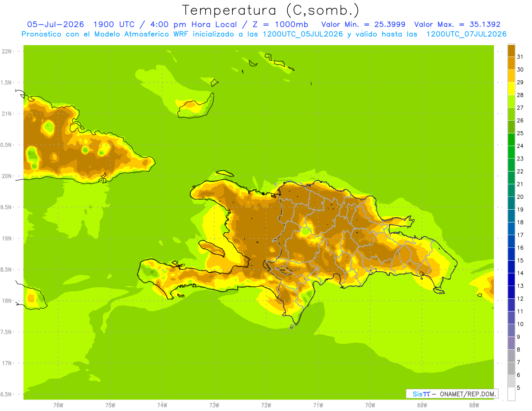Click the '1200UTC_07JUL2026' valid-until text
The width and height of the screenshot is (532, 411).
click(x=466, y=34)
